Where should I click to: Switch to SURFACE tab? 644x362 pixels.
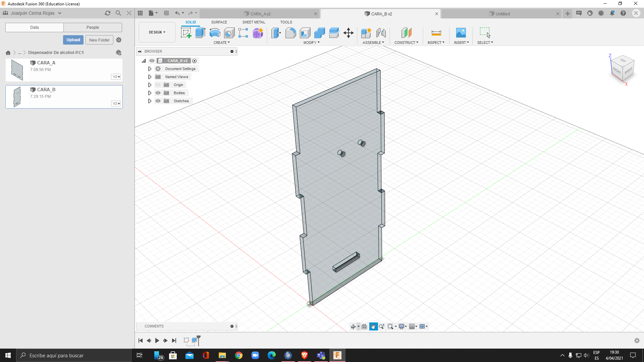(x=219, y=22)
